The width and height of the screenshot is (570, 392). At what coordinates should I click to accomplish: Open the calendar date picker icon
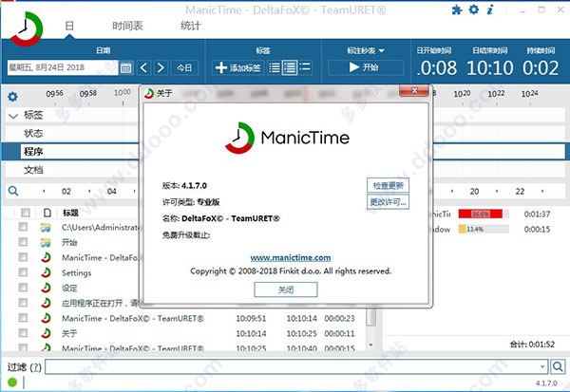(125, 67)
